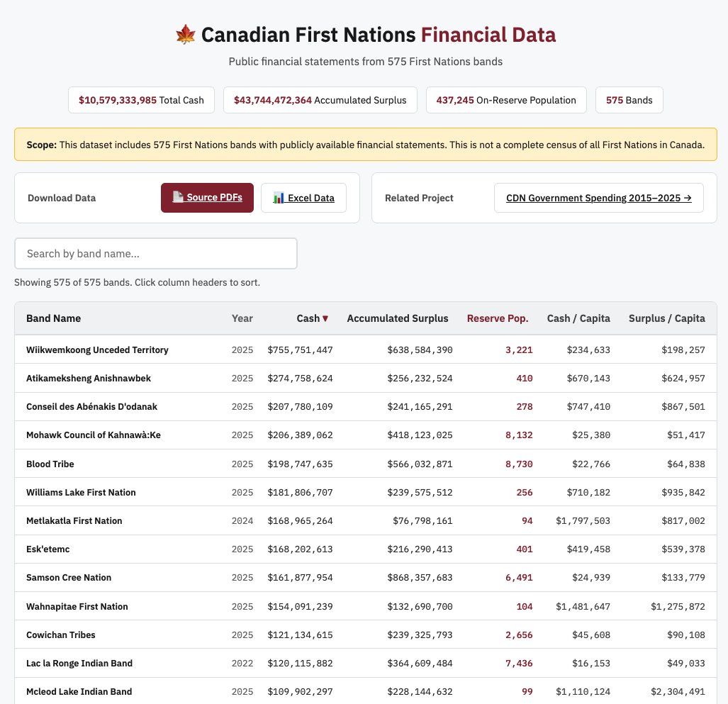Sort table by Band Name column
The image size is (728, 704).
point(53,318)
